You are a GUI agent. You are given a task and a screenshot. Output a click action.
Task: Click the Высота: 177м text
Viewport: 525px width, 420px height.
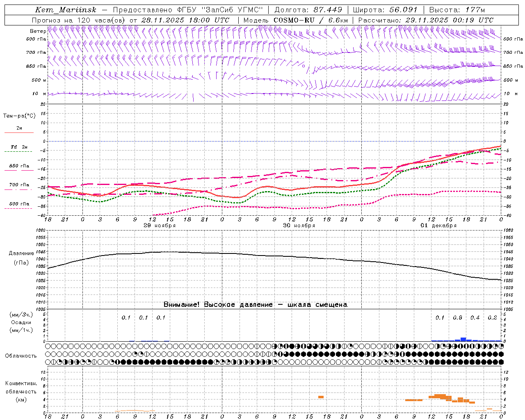click(x=457, y=10)
